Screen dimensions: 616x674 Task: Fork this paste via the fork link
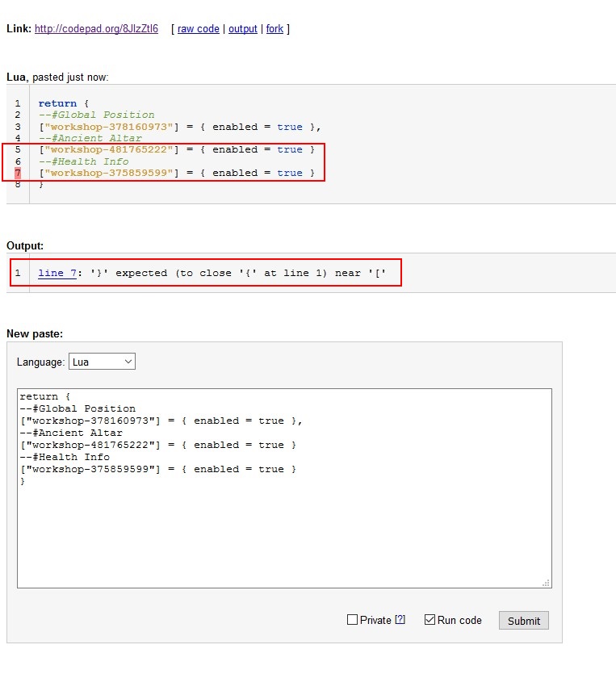(274, 29)
